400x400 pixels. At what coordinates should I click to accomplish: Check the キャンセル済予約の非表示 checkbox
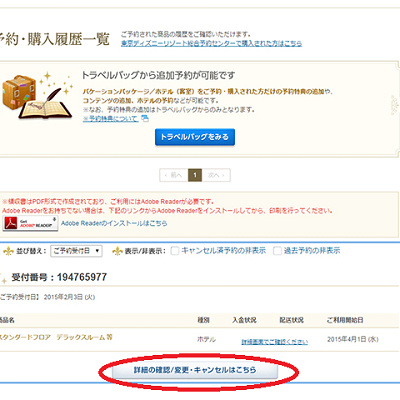pyautogui.click(x=175, y=251)
